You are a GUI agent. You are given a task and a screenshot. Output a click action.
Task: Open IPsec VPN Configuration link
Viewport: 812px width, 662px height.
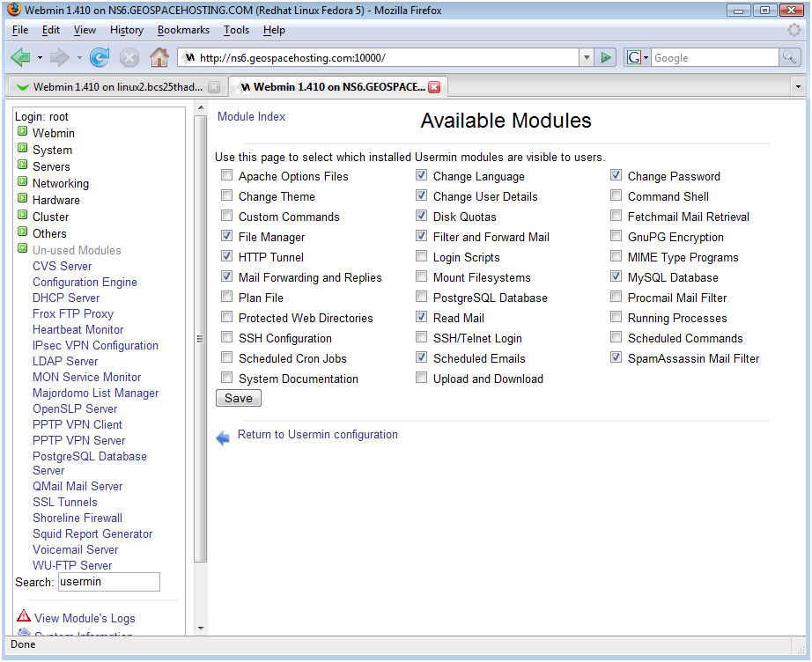95,345
